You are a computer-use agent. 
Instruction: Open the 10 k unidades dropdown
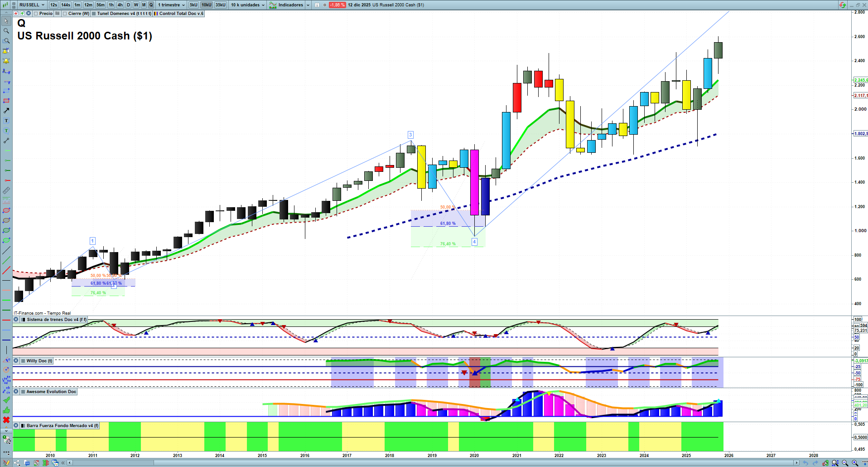(248, 5)
